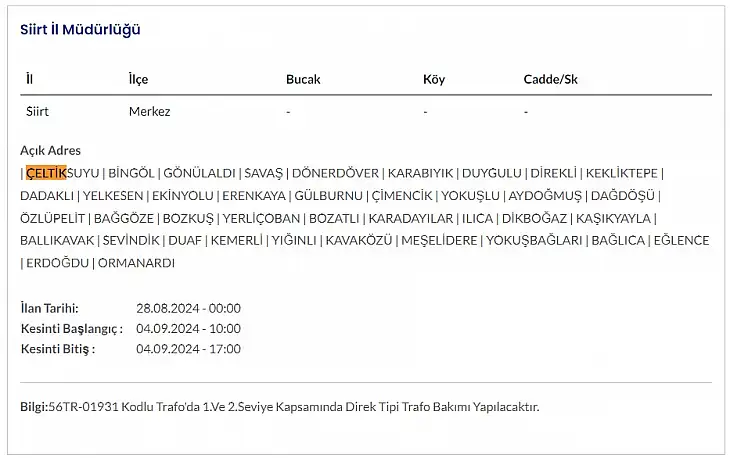Image resolution: width=730 pixels, height=458 pixels.
Task: Click the ORMANARDI address entry
Action: tap(136, 263)
